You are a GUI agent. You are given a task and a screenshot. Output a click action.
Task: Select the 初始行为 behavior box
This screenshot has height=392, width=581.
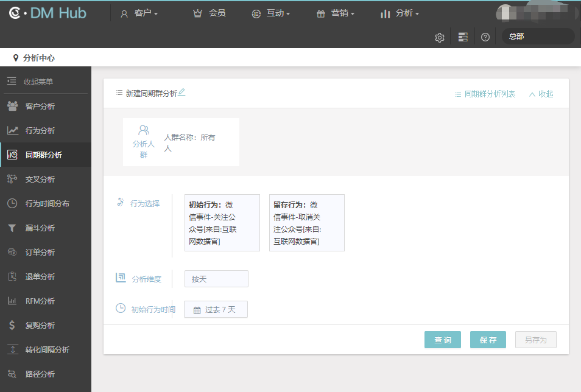tap(222, 223)
